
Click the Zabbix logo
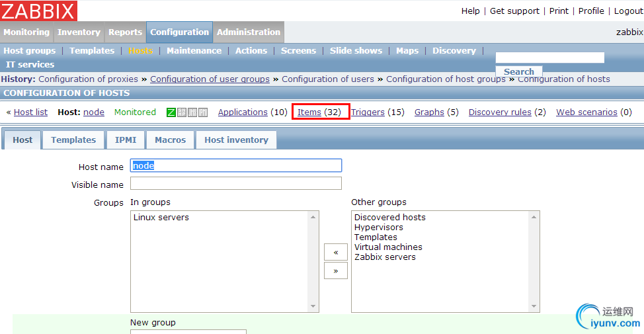(x=38, y=11)
